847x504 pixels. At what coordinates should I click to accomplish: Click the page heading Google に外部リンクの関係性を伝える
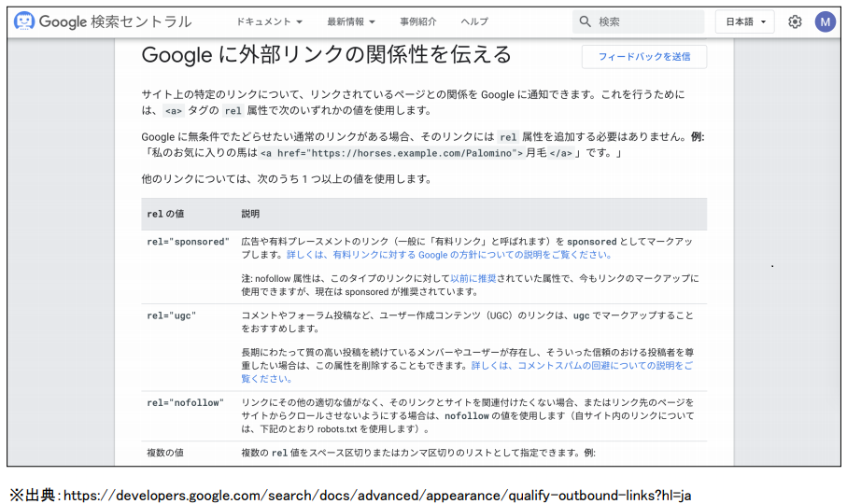pyautogui.click(x=326, y=55)
